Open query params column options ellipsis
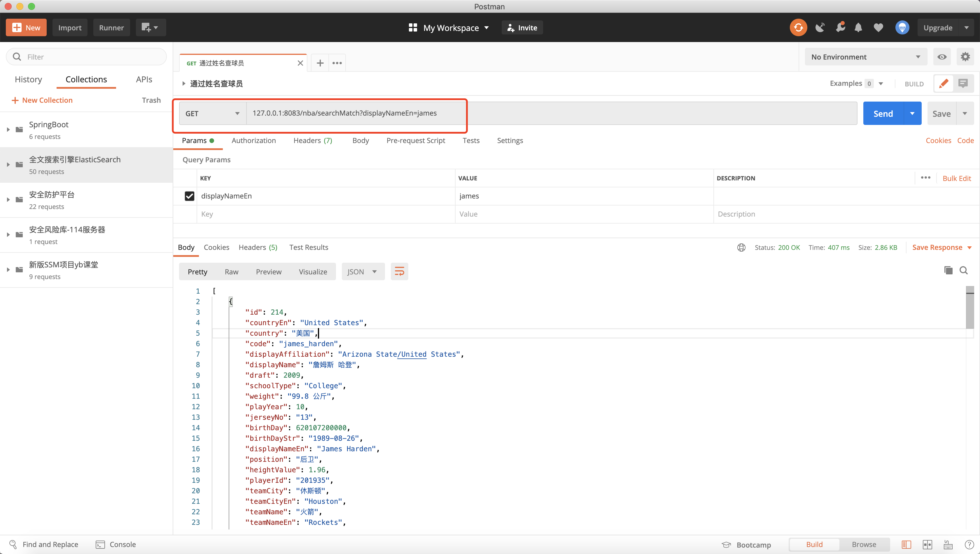This screenshot has width=980, height=554. point(925,178)
